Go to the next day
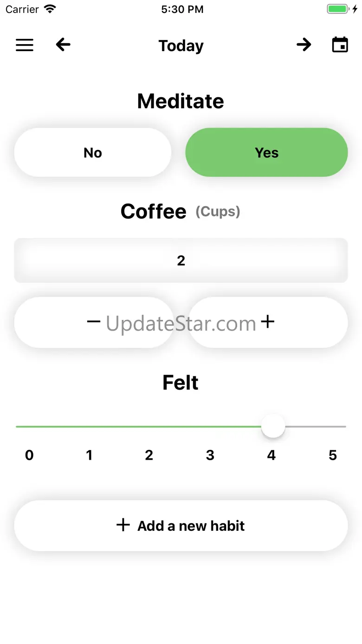 (304, 45)
